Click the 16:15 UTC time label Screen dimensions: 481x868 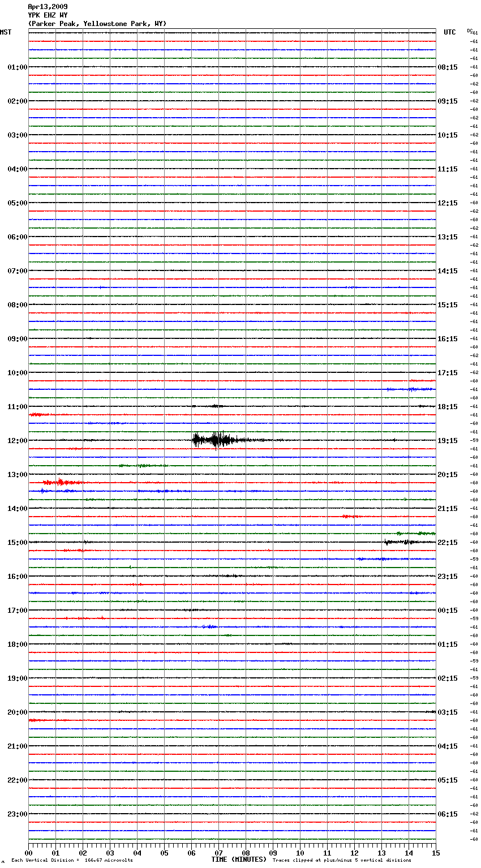coord(448,339)
